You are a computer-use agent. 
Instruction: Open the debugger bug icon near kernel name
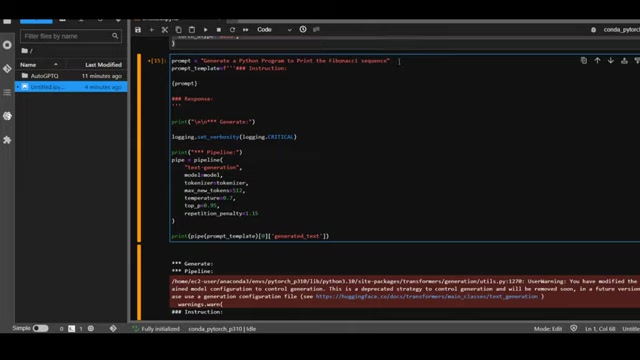(593, 30)
